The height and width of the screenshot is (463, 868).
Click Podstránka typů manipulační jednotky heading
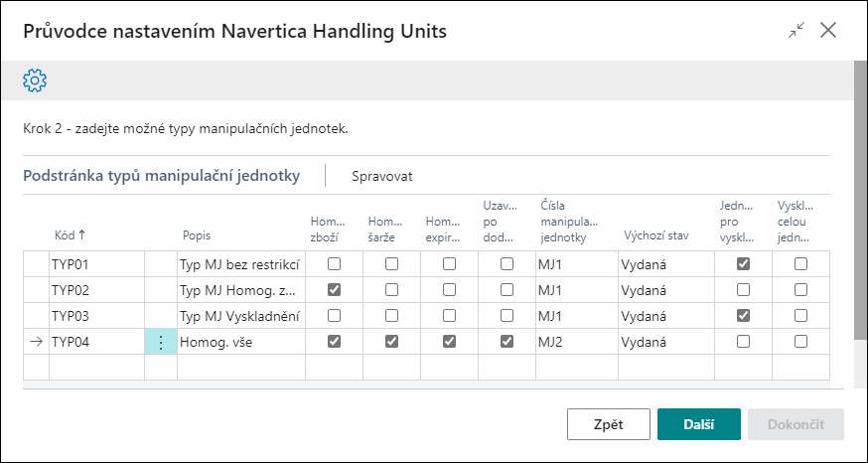click(x=161, y=176)
